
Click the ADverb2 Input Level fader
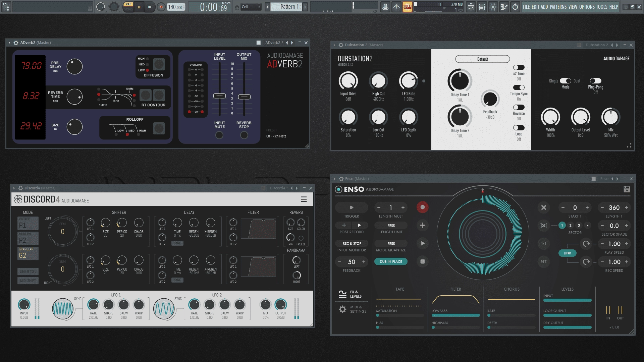tap(219, 96)
